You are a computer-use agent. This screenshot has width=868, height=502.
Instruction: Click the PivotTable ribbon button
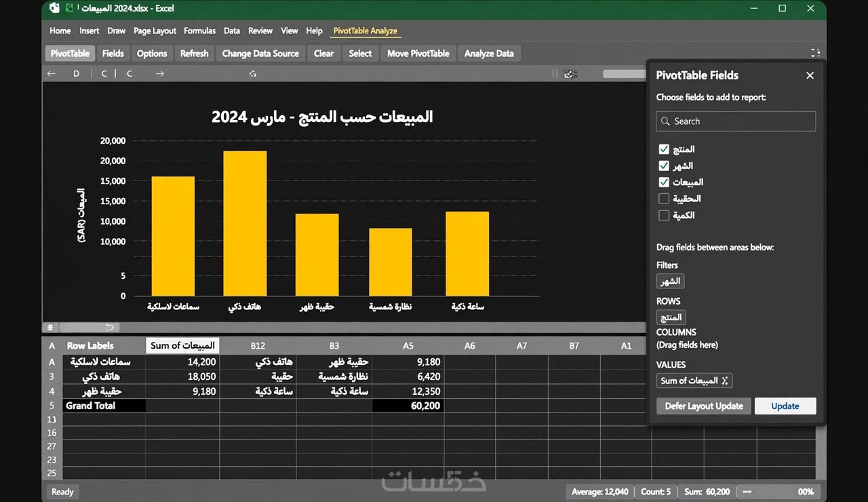pos(70,54)
